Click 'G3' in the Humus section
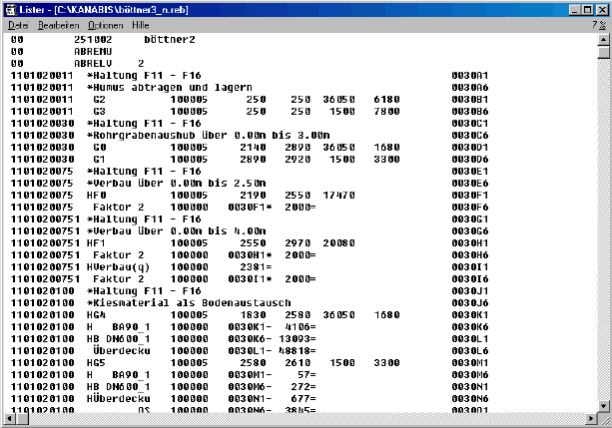Viewport: 612px width, 428px height. (x=100, y=112)
